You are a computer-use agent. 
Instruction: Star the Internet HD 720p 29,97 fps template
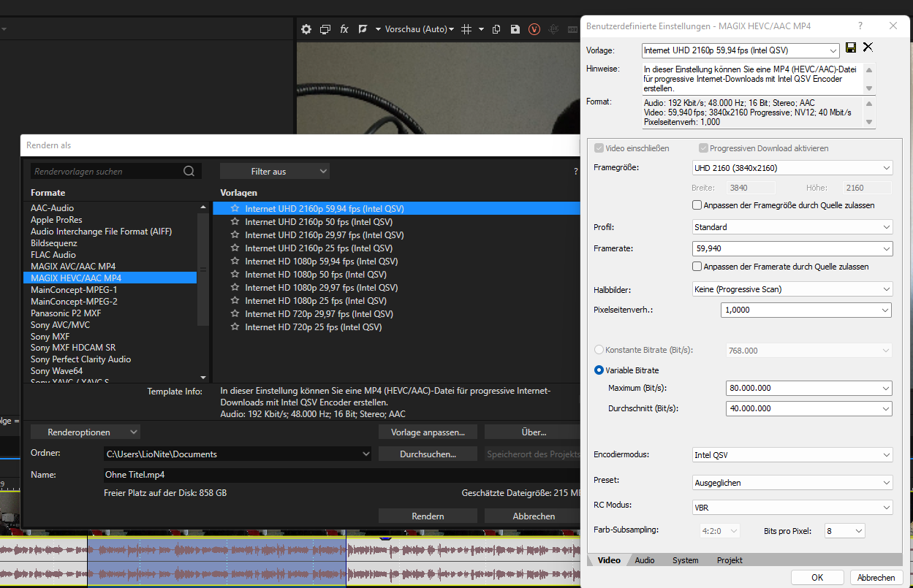click(x=235, y=313)
